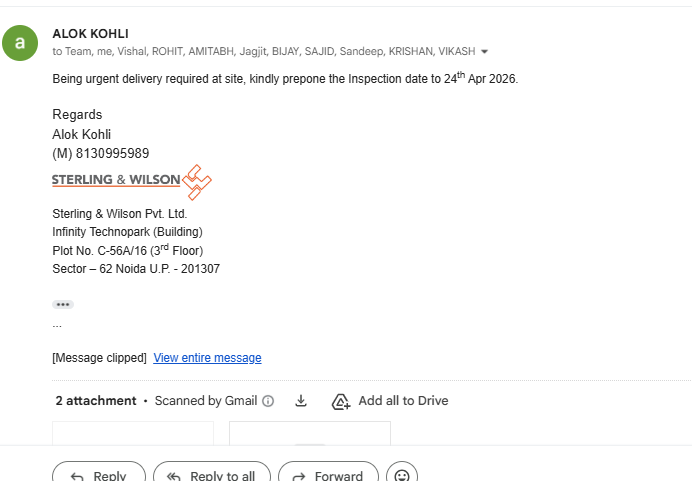Click the Reply button
The width and height of the screenshot is (692, 481).
[99, 471]
